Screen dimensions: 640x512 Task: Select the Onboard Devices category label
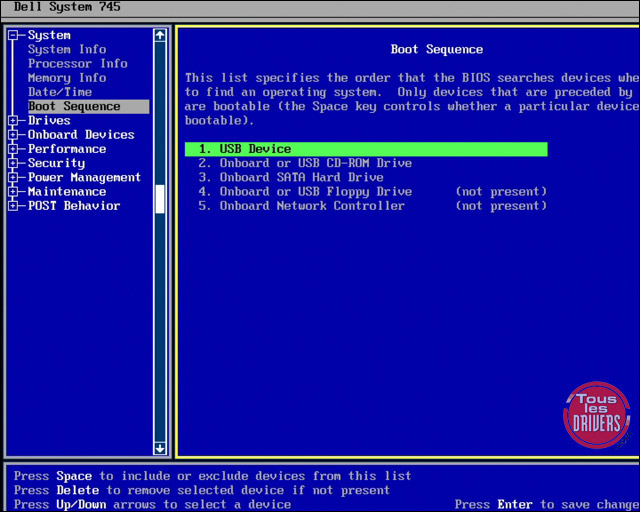tap(81, 135)
